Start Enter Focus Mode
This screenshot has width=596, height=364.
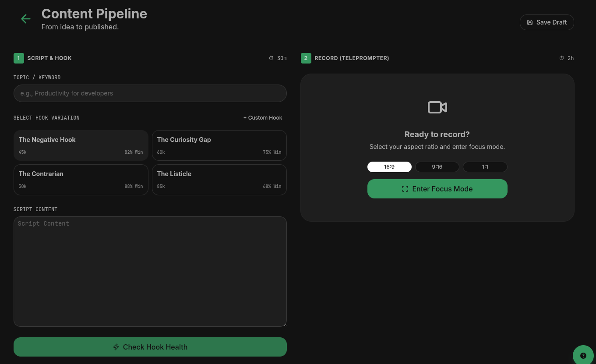(x=437, y=189)
